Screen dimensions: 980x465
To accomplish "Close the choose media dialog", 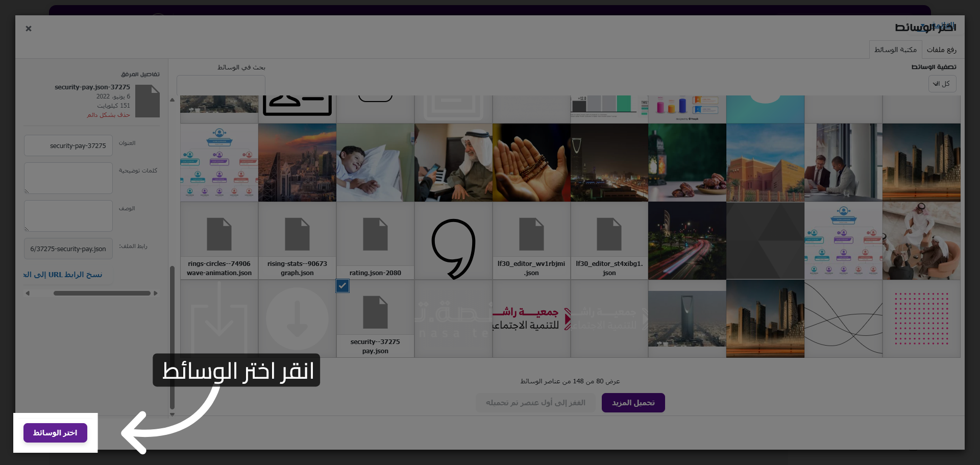I will (x=29, y=29).
